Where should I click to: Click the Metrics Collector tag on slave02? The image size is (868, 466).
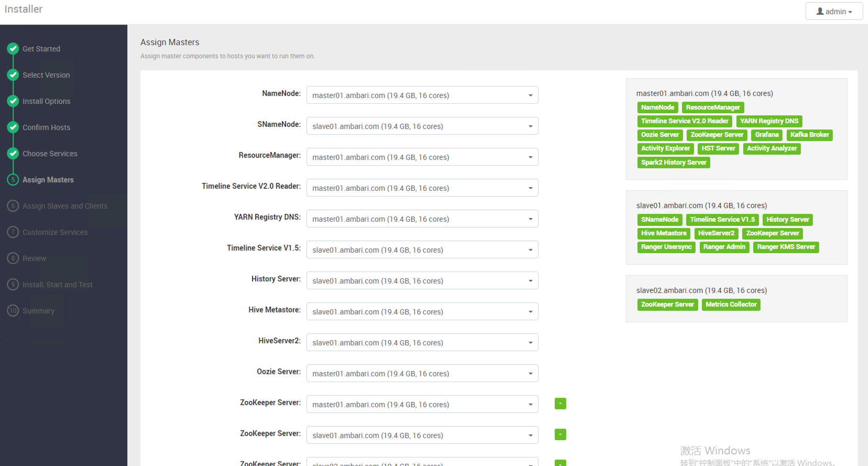731,305
